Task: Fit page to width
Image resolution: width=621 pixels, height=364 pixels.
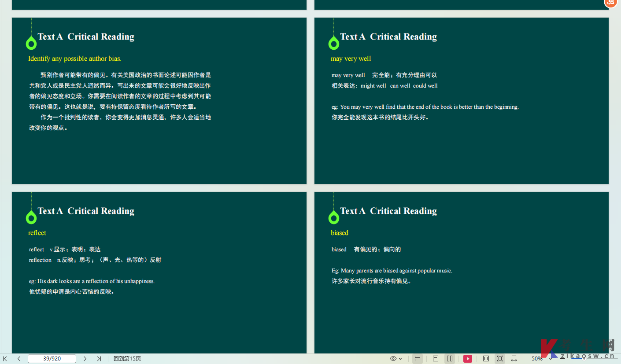Action: pyautogui.click(x=514, y=359)
